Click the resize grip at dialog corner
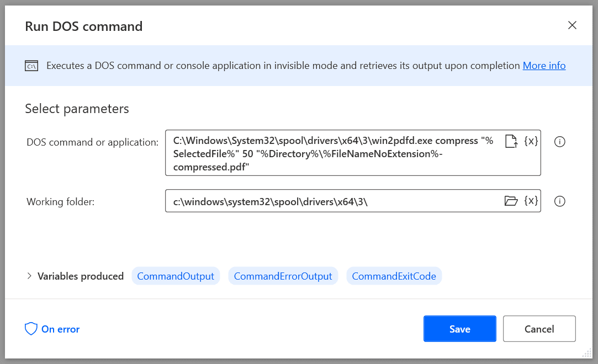 pyautogui.click(x=586, y=353)
